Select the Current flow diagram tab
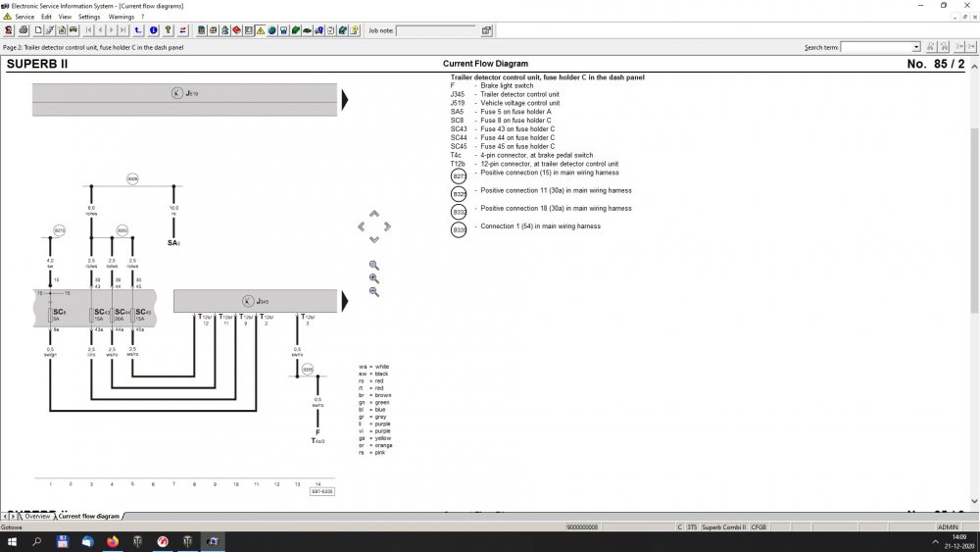The width and height of the screenshot is (980, 552). point(89,517)
